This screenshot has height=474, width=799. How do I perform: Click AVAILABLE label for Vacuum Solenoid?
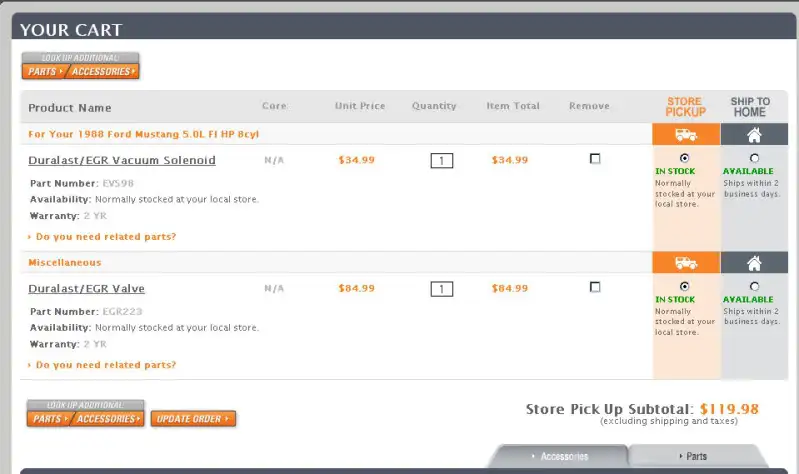click(x=748, y=171)
